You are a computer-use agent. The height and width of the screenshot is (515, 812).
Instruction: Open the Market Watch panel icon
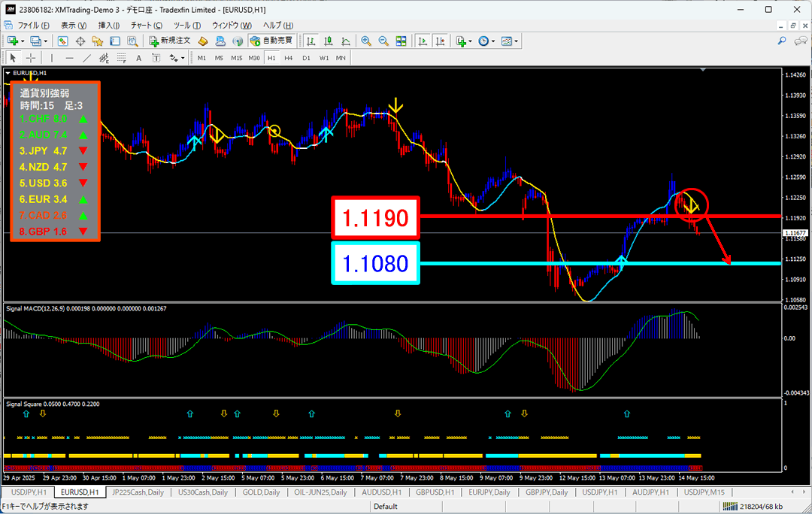(62, 41)
